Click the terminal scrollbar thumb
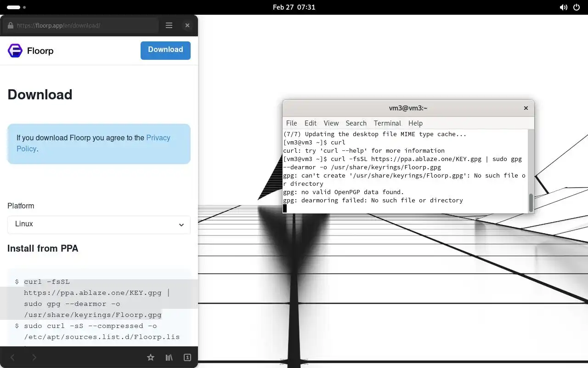588x368 pixels. [531, 203]
